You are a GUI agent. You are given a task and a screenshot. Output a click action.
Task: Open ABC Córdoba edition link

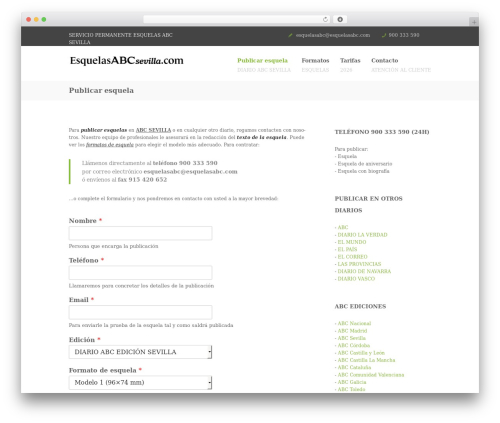[x=354, y=345]
